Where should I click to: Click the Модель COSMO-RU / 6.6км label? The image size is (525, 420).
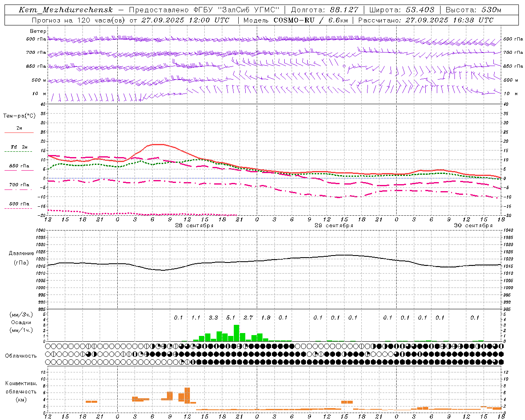tap(296, 20)
